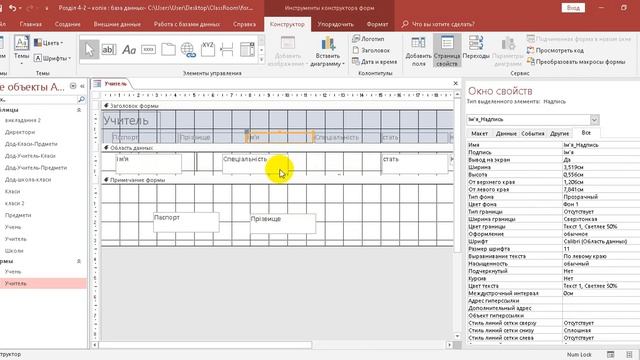
Task: Select the pointer (Select) control tool
Action: tap(89, 50)
